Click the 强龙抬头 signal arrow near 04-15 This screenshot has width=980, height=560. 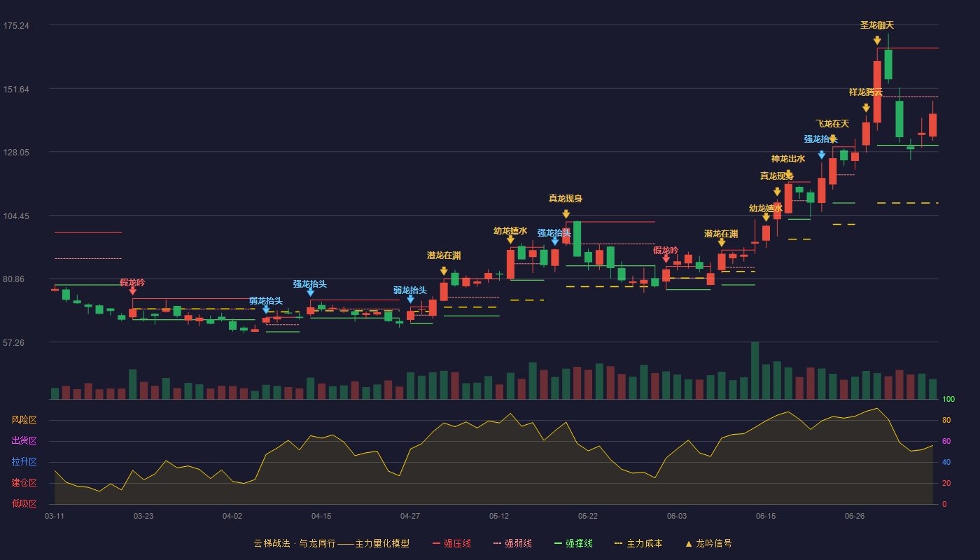(310, 293)
